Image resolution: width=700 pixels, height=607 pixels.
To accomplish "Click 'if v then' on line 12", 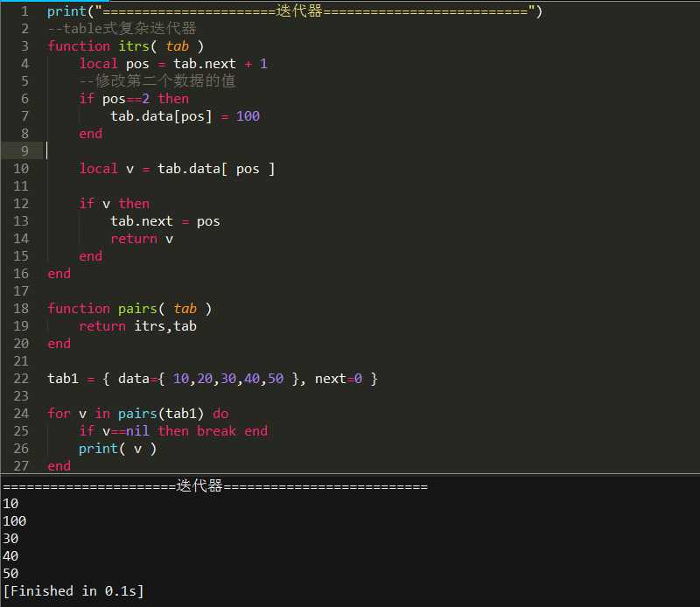I will pos(115,204).
